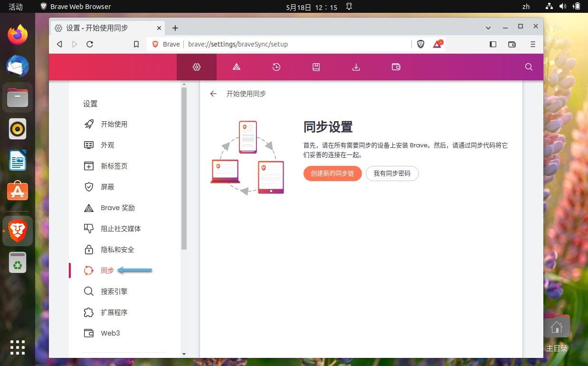Click the browser forward arrow

pos(74,44)
